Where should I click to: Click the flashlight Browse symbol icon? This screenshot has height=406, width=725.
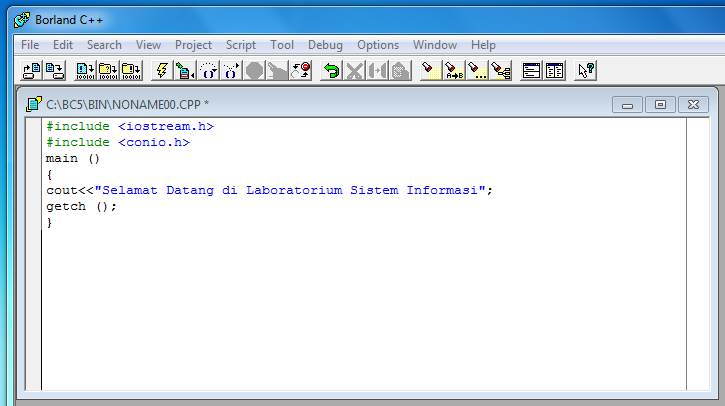click(500, 71)
